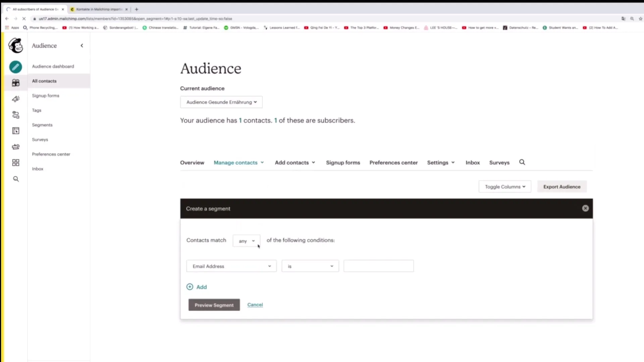Click Add to add a condition
The height and width of the screenshot is (362, 644).
coord(202,287)
